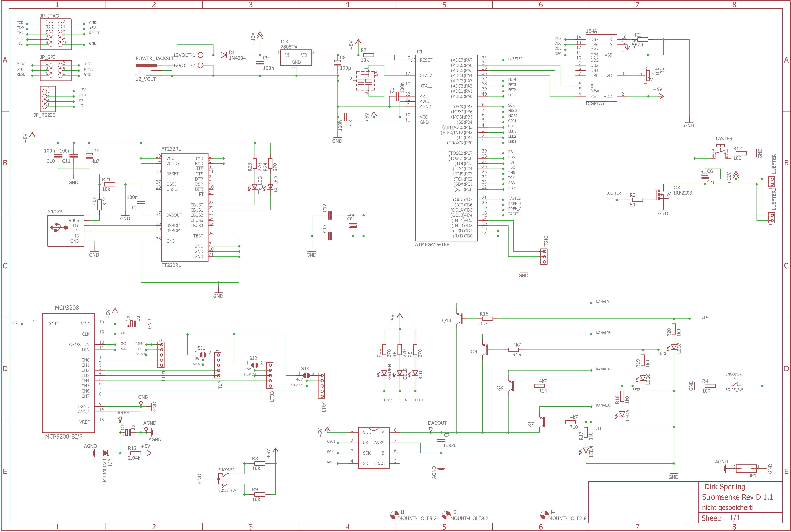791x532 pixels.
Task: Select the TASTER pushbutton symbol
Action: 720,151
